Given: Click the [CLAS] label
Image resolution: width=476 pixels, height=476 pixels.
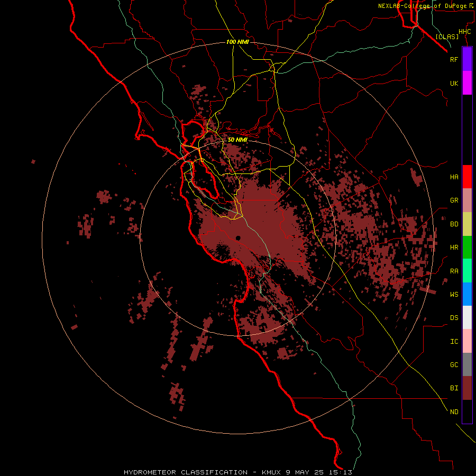Looking at the screenshot, I should pos(447,36).
